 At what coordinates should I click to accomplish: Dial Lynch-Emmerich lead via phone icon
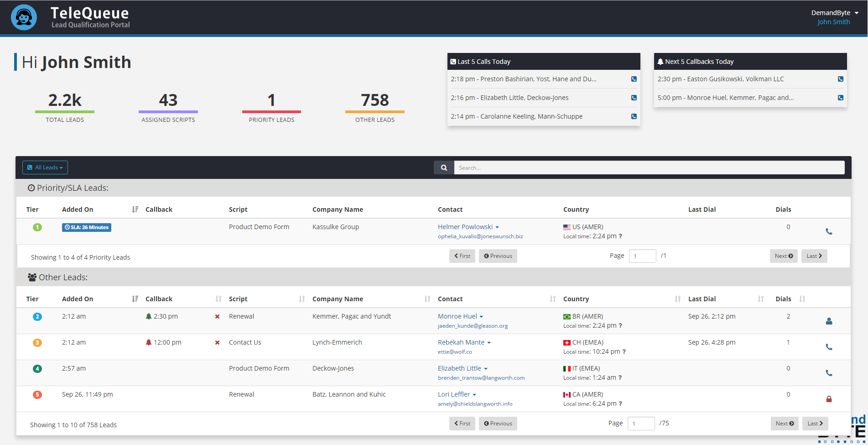click(x=829, y=347)
